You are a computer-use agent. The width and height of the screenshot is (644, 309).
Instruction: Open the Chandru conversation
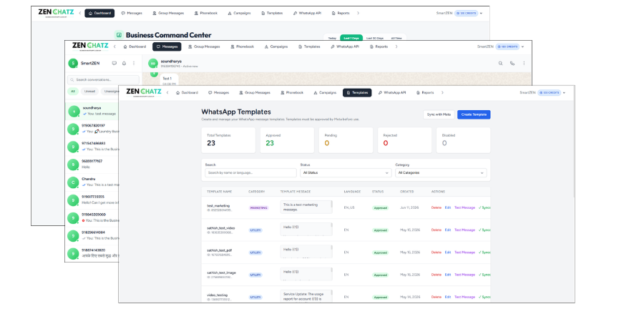click(x=93, y=182)
